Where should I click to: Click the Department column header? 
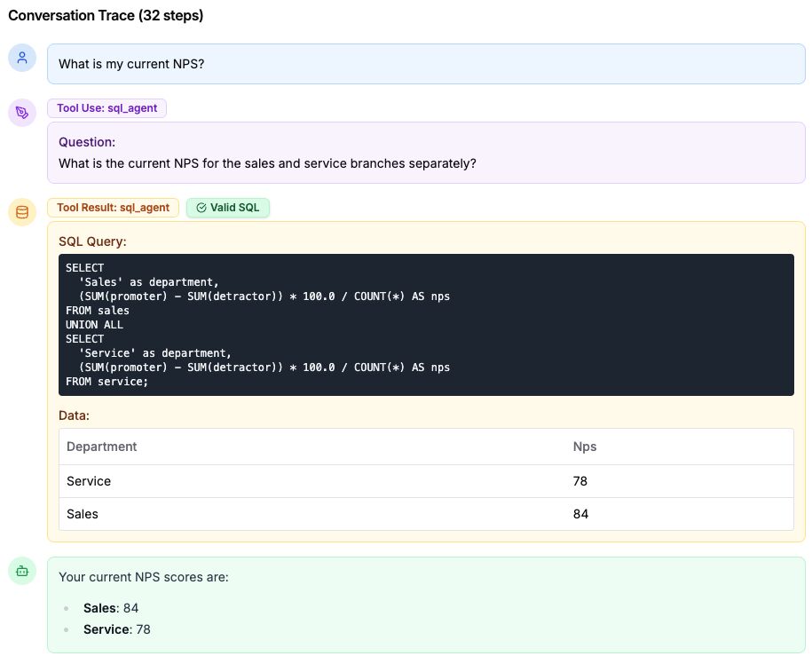pyautogui.click(x=102, y=447)
